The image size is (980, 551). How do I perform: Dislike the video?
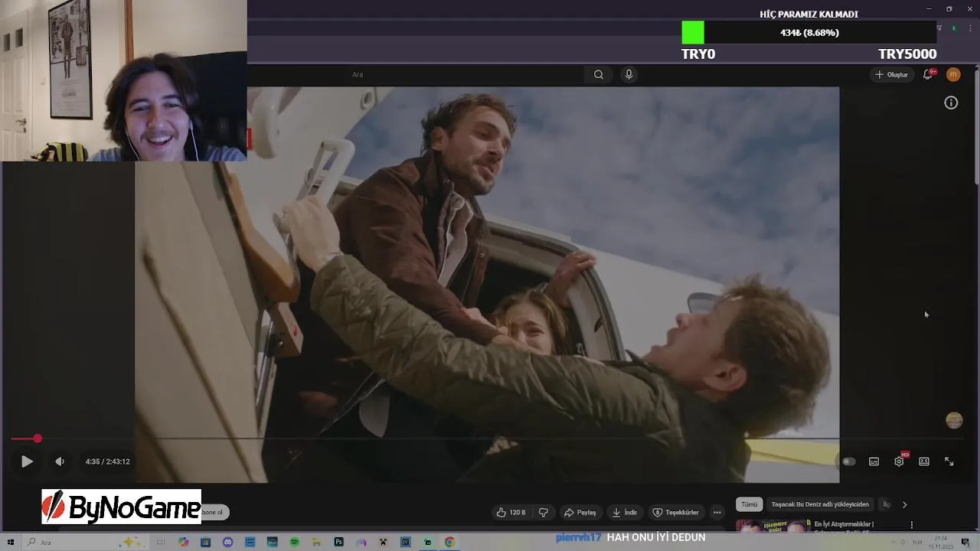(x=544, y=512)
